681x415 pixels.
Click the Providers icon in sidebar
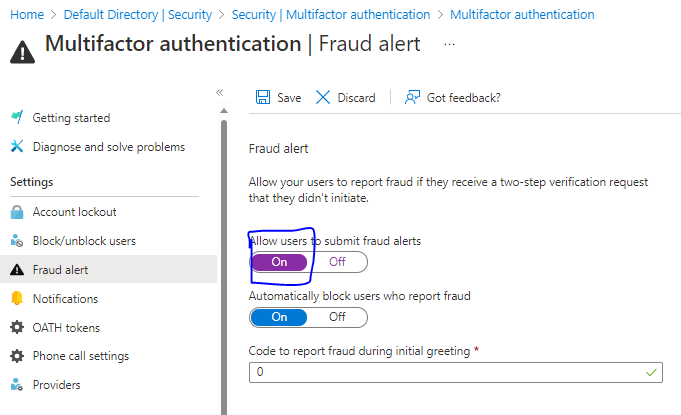tap(17, 385)
